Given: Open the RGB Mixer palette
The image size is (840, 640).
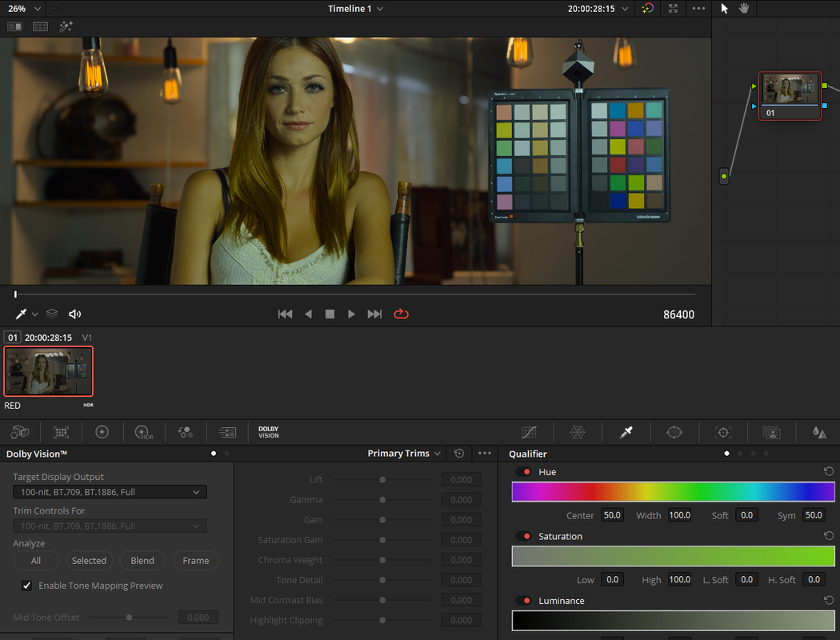Looking at the screenshot, I should [x=186, y=432].
